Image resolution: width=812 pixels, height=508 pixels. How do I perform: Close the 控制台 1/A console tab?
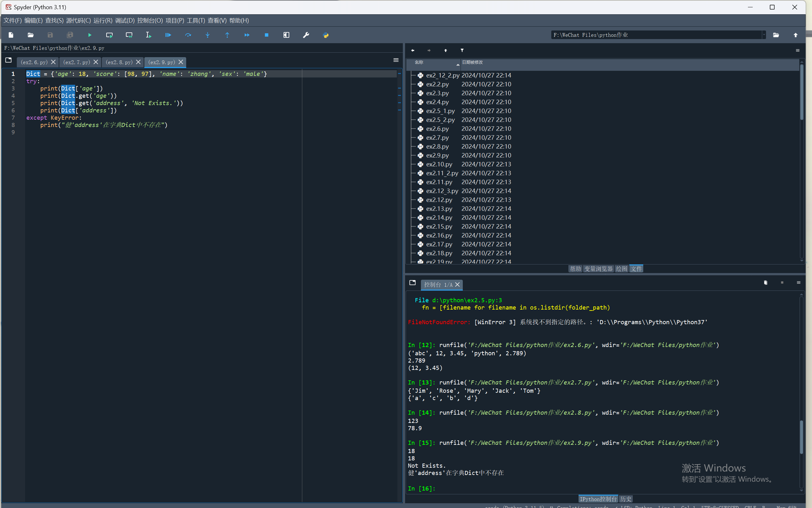(457, 284)
